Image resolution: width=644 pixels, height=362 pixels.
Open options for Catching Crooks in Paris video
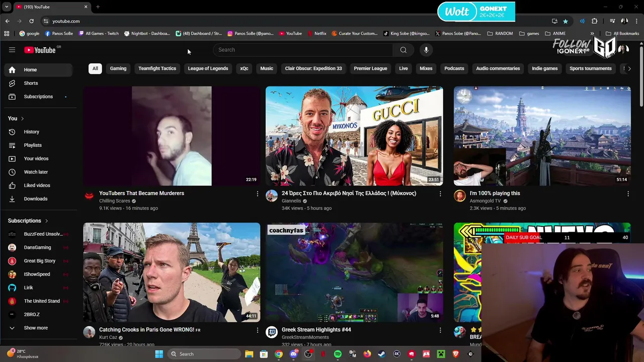pyautogui.click(x=257, y=330)
